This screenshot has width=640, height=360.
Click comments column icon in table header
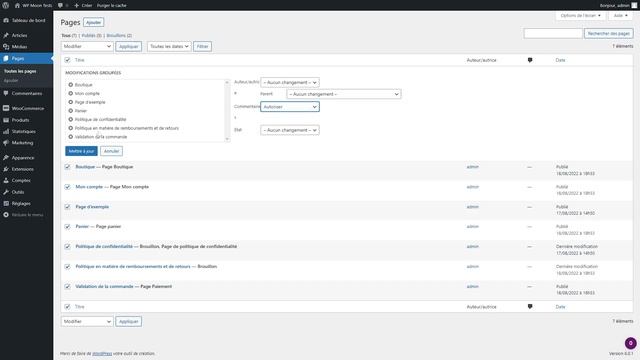click(530, 60)
